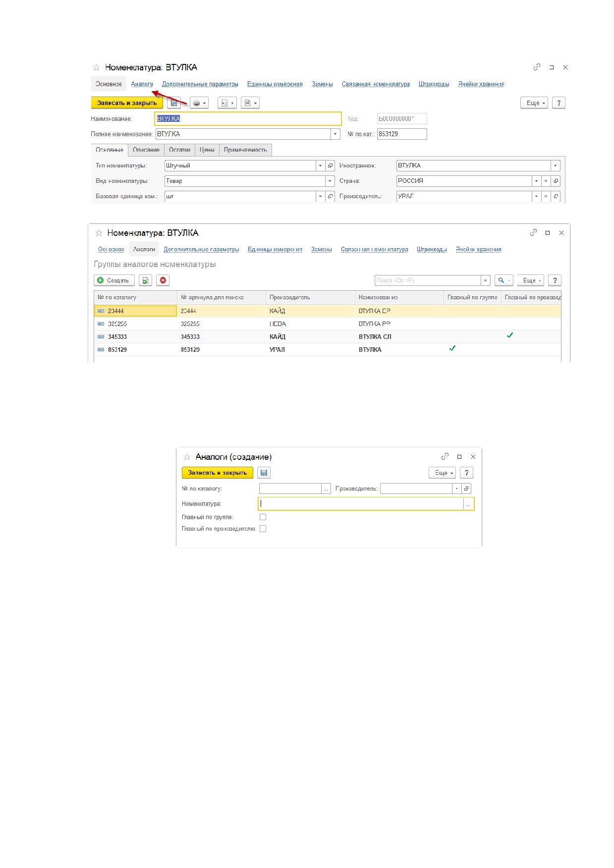
Task: Go to 'Основное' in the analog groups window
Action: pyautogui.click(x=111, y=250)
